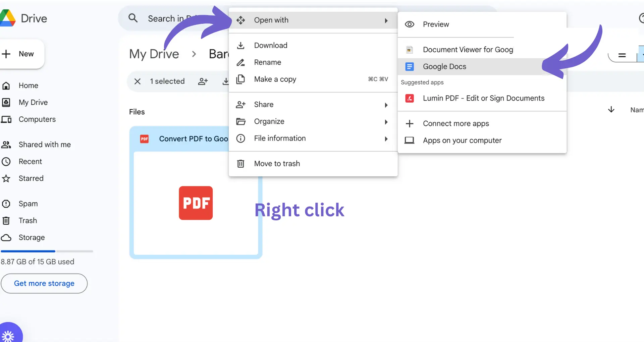Expand the Organize submenu arrow
Screen dimensions: 644x342
coord(386,122)
